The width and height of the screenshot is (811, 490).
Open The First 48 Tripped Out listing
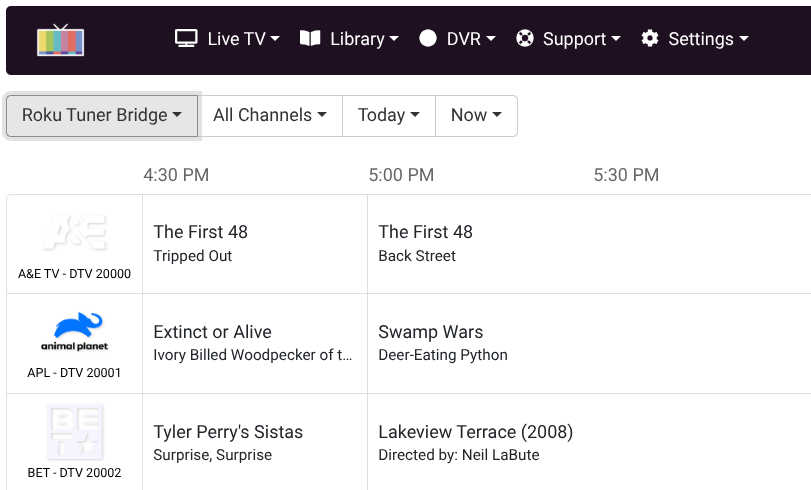[254, 243]
